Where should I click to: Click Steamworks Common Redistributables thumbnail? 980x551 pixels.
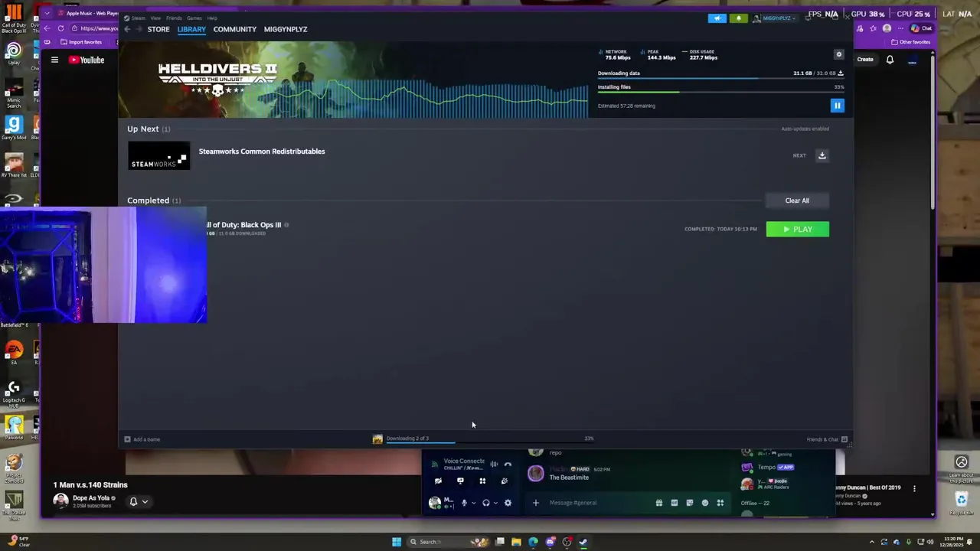click(x=158, y=155)
